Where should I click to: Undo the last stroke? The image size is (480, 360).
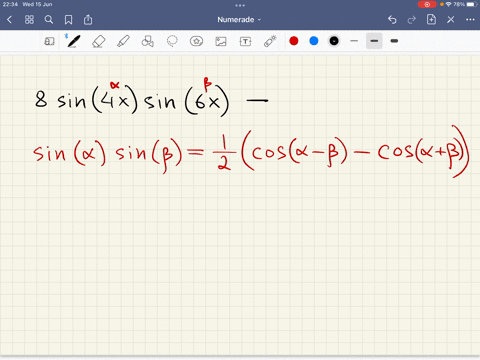tap(392, 20)
